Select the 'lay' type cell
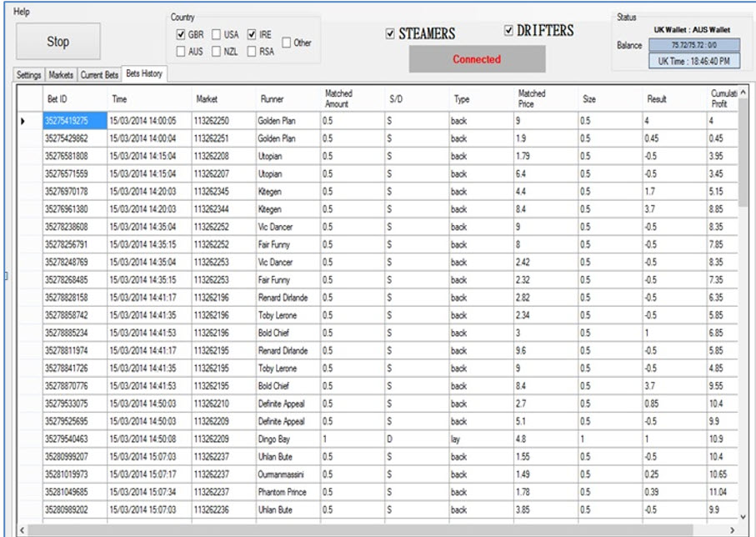Image resolution: width=756 pixels, height=537 pixels. click(481, 439)
